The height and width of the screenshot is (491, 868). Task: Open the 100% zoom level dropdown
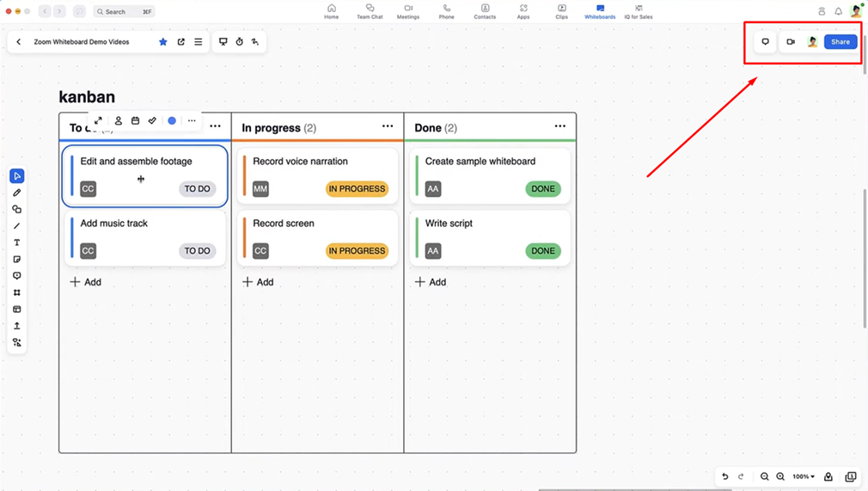point(803,476)
